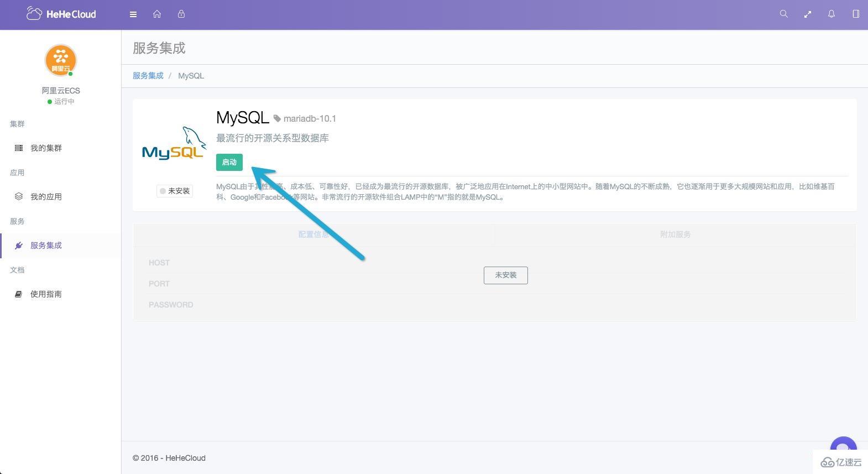Toggle the hamburger menu icon

point(133,14)
